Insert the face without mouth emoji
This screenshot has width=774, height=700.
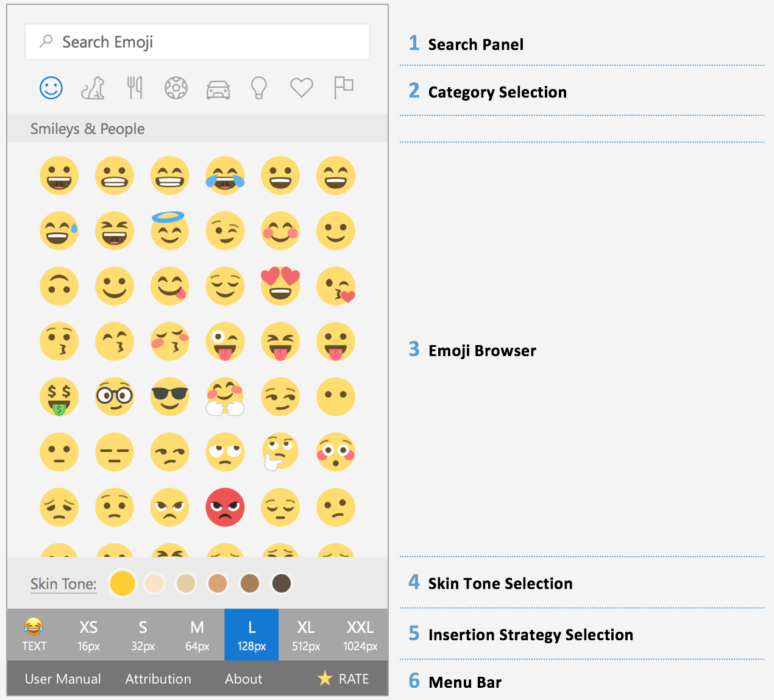[336, 397]
